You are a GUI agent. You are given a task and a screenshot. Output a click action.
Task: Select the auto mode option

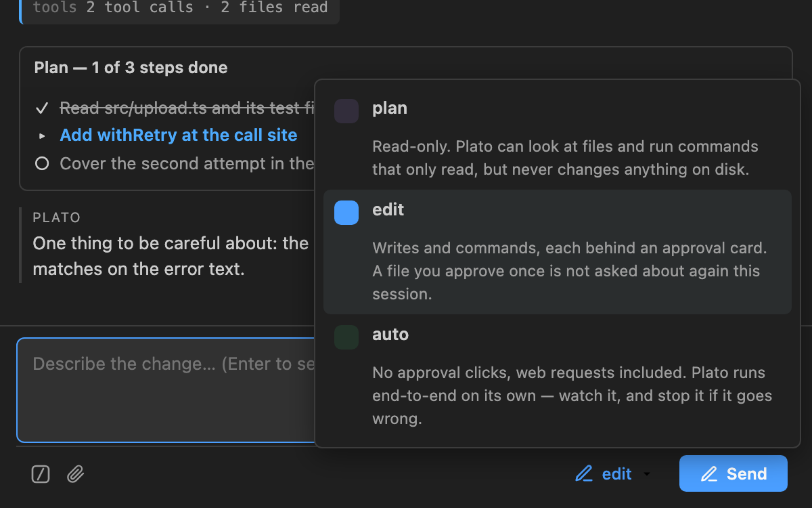[x=558, y=377]
